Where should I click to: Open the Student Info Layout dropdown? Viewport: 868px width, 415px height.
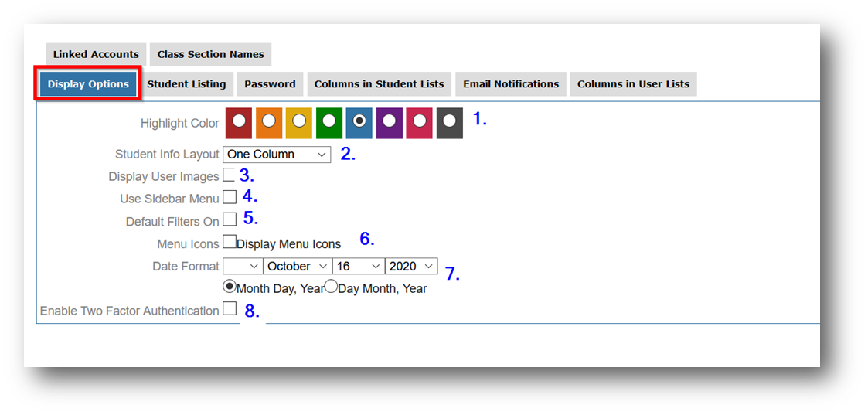(277, 155)
